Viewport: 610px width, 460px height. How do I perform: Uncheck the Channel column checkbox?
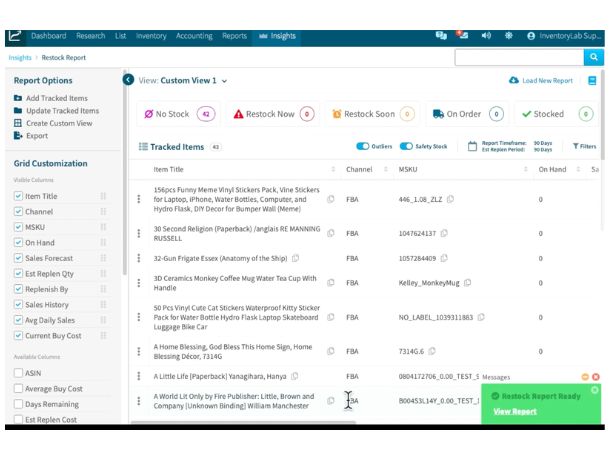click(18, 211)
